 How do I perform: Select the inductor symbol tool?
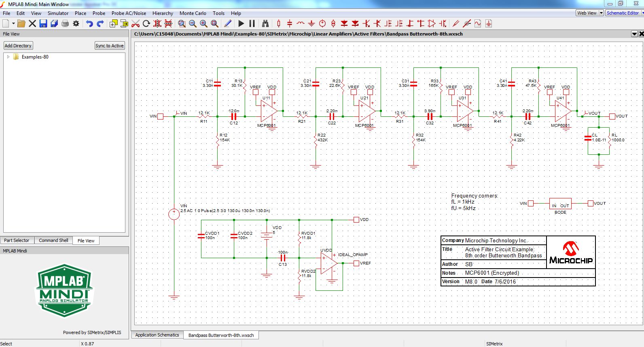(x=301, y=24)
